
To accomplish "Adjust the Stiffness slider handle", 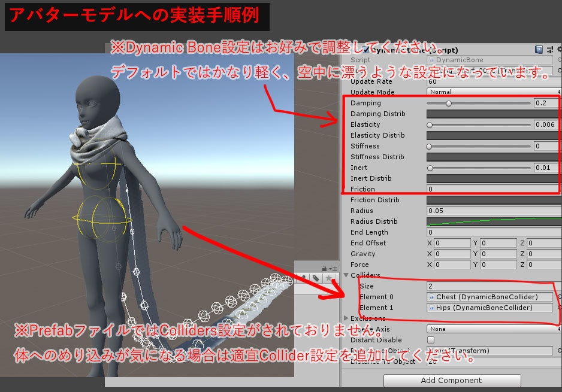I will [429, 147].
